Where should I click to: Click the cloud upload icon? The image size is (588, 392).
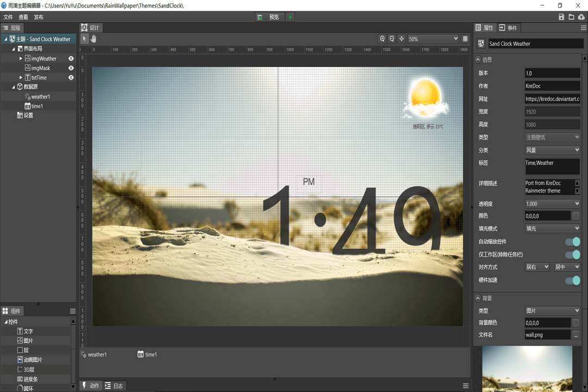tap(581, 17)
